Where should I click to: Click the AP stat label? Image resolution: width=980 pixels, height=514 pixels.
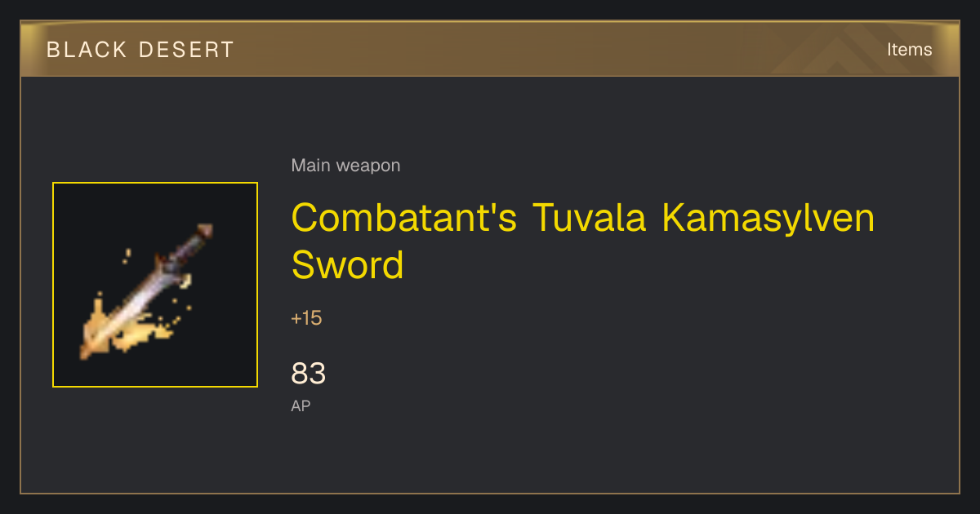pos(301,405)
